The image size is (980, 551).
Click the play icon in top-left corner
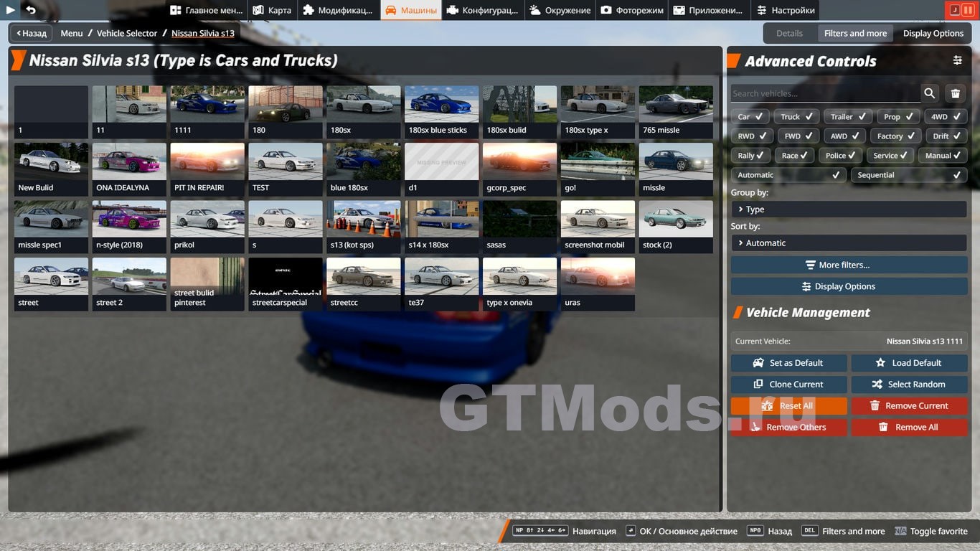pos(10,10)
